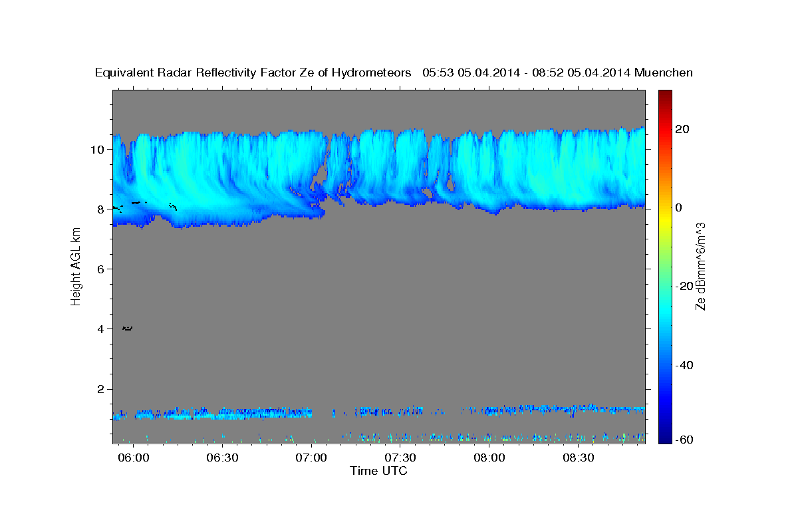
Task: Click the plot title 'Equivalent Radar Reflectivity Factor Ze of Hydrometeors'
Action: [253, 73]
